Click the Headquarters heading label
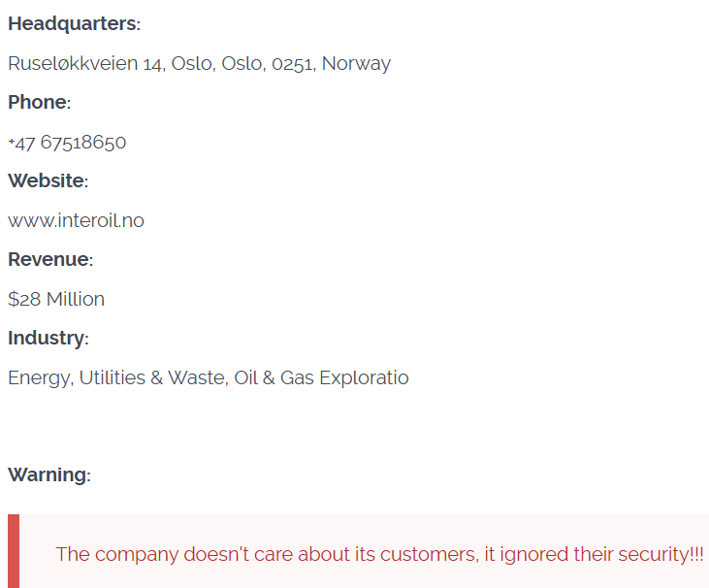 pos(74,23)
